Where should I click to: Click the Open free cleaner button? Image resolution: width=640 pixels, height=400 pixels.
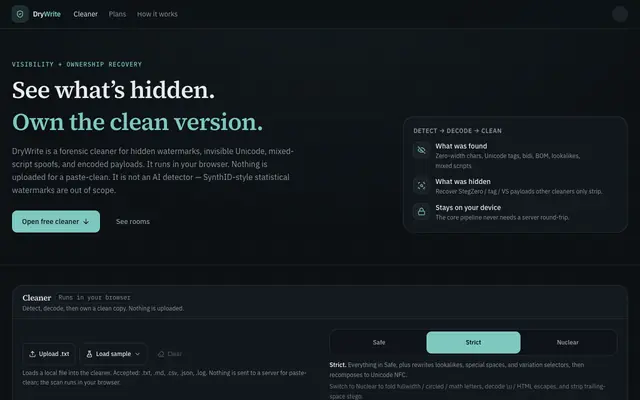coord(56,222)
